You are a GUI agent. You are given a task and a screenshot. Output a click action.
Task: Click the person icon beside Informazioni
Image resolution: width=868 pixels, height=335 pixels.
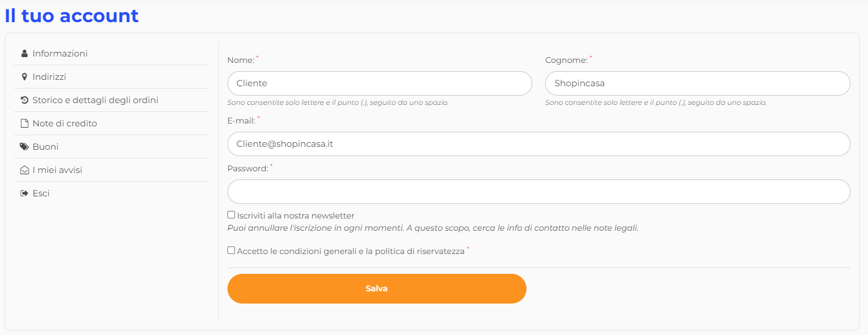[24, 54]
